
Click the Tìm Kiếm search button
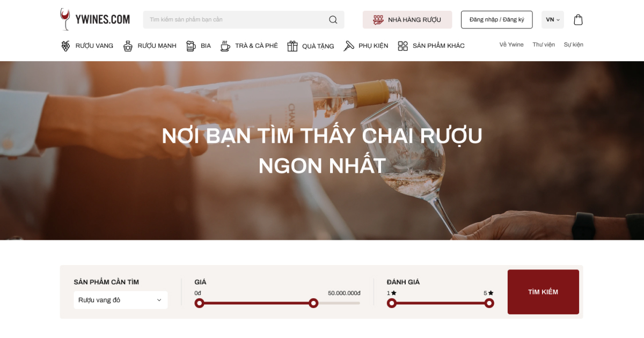coord(543,292)
